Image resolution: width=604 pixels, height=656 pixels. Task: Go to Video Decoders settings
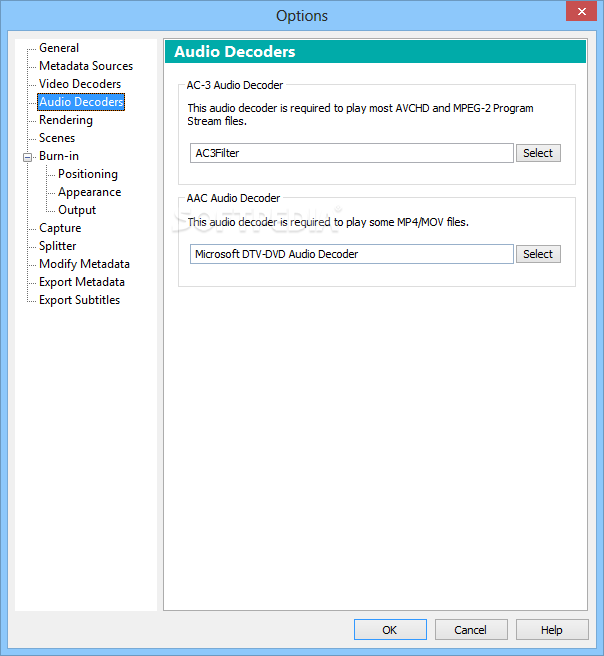point(80,84)
